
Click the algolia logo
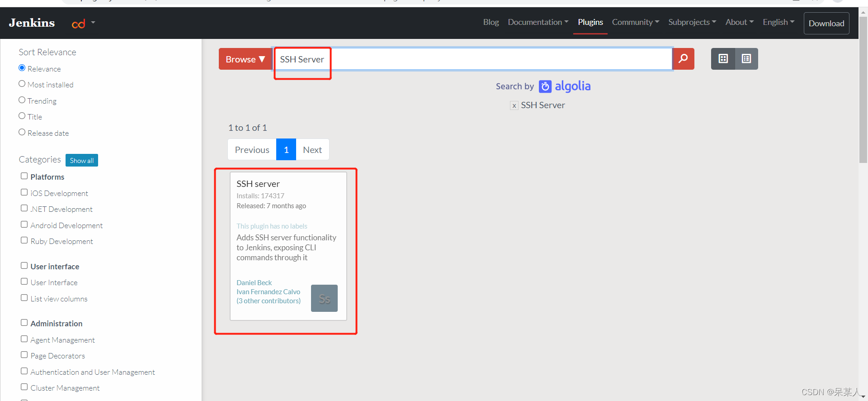coord(565,86)
